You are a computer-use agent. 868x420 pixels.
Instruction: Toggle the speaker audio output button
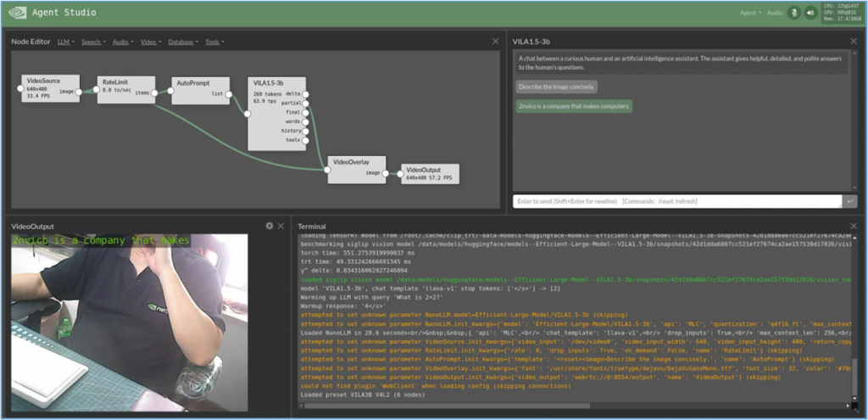tap(811, 13)
